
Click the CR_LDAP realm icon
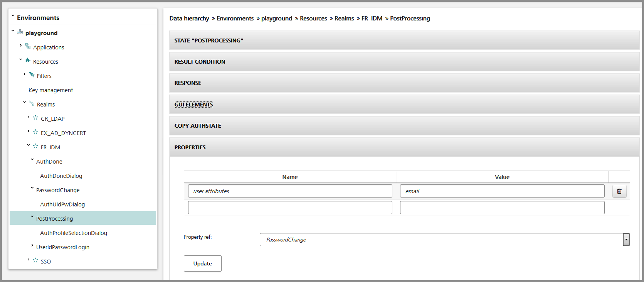(x=35, y=118)
